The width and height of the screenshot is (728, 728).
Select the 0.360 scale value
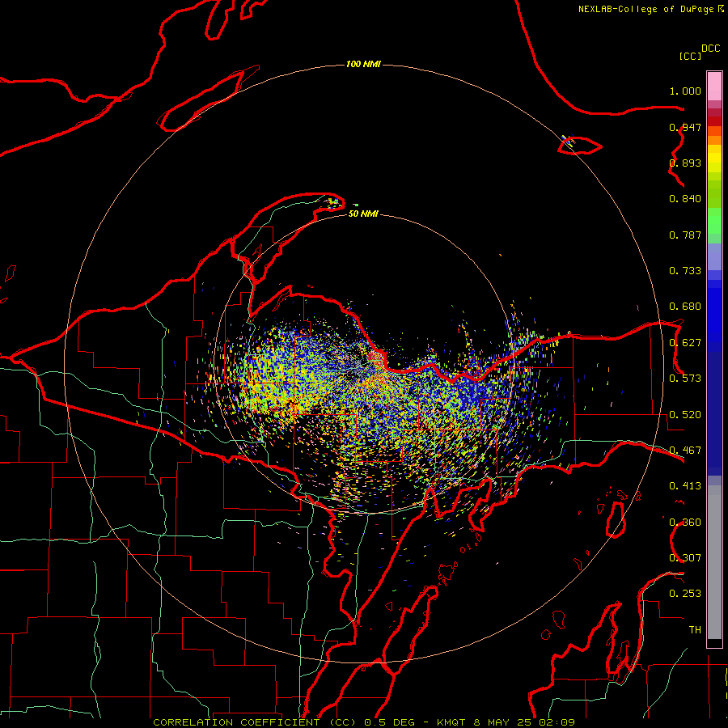685,523
